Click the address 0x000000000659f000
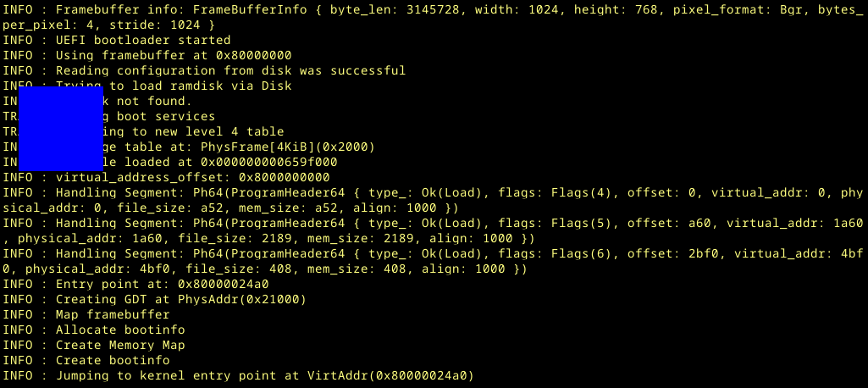Screen dimensions: 868x388 click(268, 162)
